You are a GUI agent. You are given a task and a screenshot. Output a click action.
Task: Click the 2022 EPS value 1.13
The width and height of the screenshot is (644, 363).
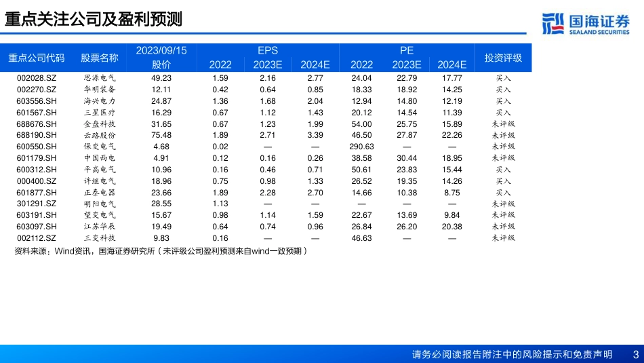(220, 204)
